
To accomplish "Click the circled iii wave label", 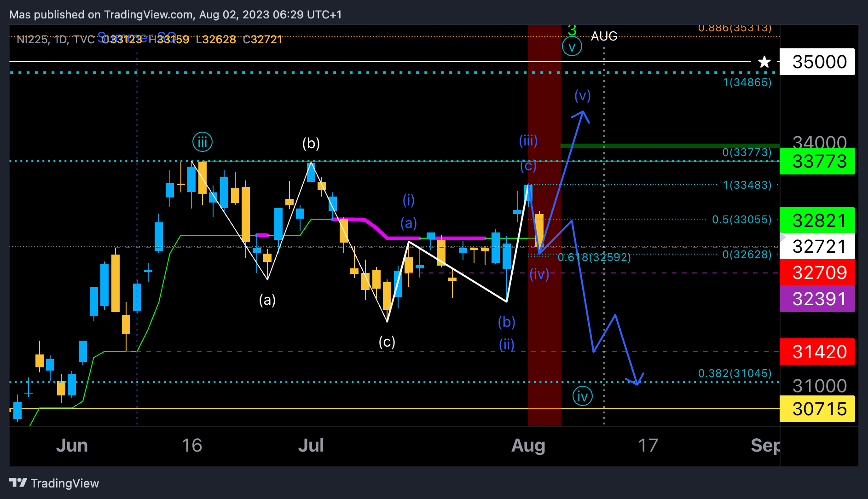I will (203, 142).
